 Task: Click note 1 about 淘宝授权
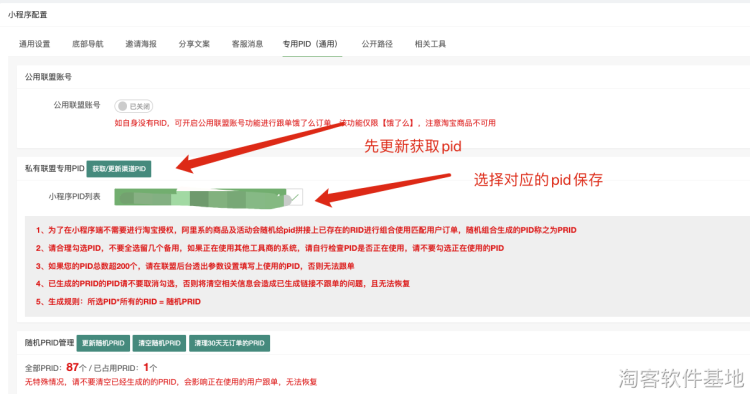click(x=306, y=230)
